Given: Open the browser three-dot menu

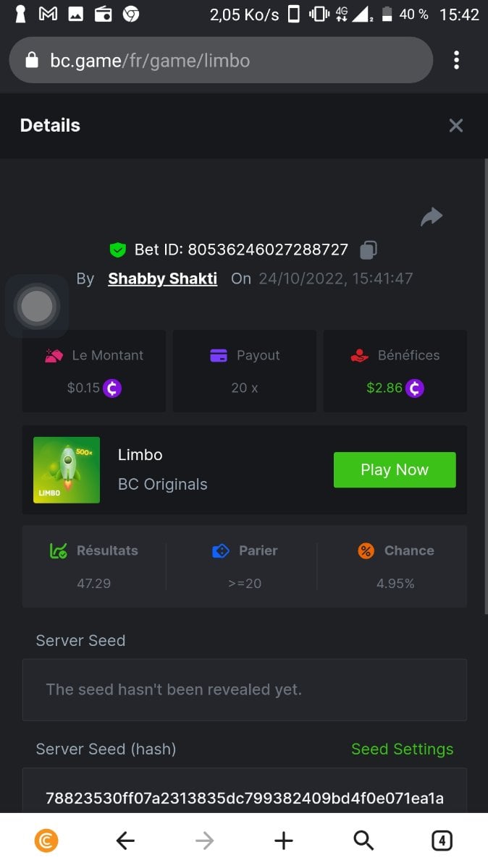Looking at the screenshot, I should 456,60.
